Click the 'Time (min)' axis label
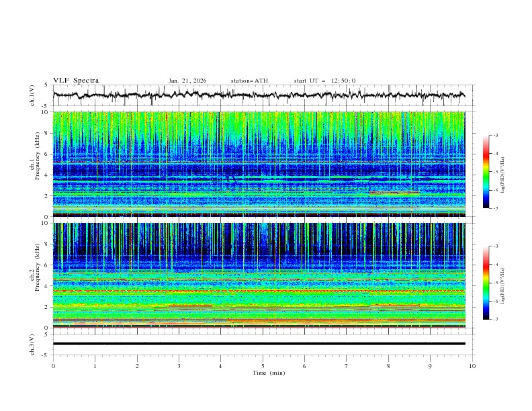 (269, 373)
